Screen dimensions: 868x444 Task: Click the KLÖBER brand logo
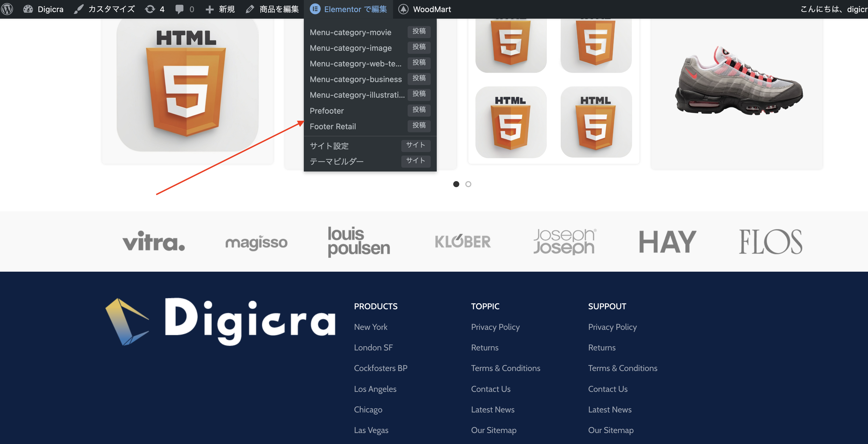(463, 241)
